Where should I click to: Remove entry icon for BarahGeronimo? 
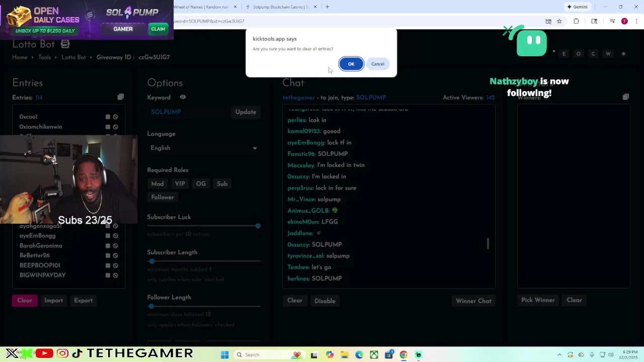108,246
